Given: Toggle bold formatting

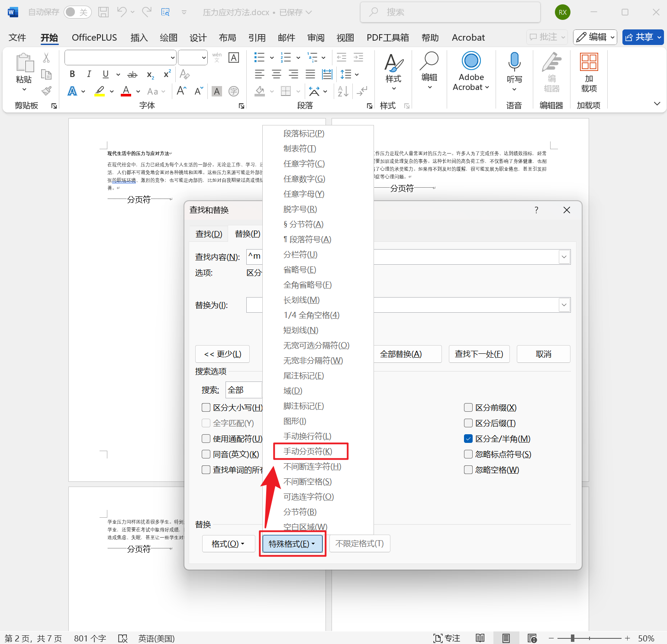Looking at the screenshot, I should pyautogui.click(x=72, y=74).
